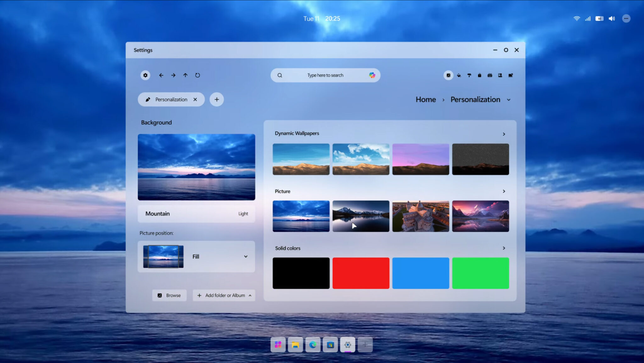
Task: Close the Personalization tab
Action: pyautogui.click(x=195, y=99)
